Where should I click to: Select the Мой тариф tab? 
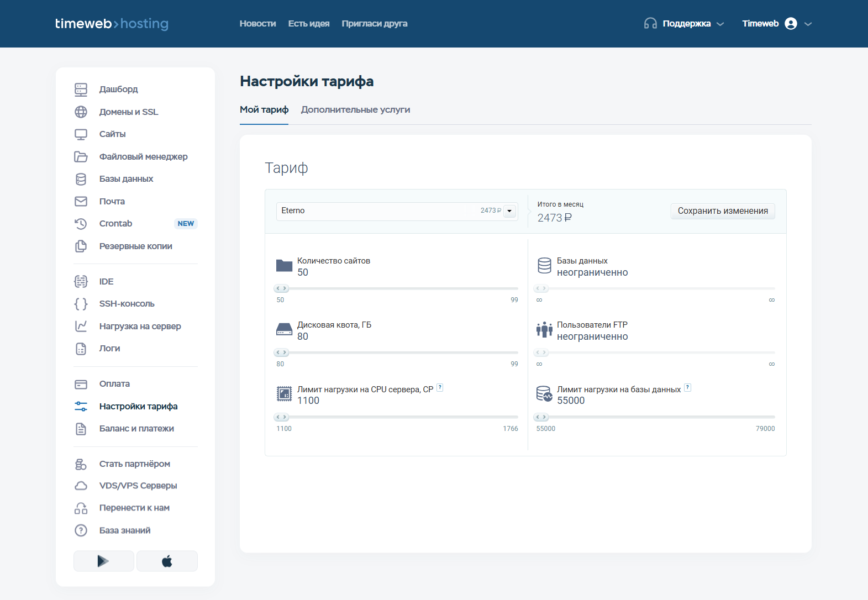[264, 110]
